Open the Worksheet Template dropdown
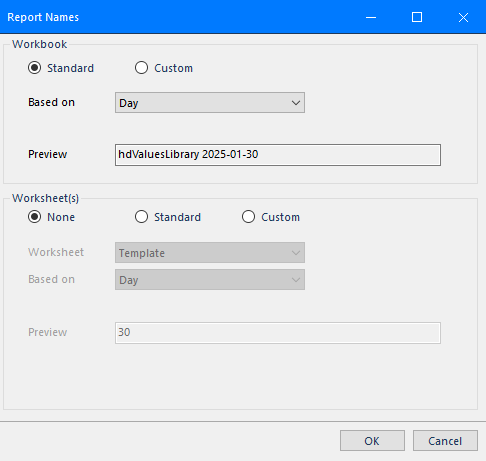This screenshot has height=461, width=486. [x=210, y=253]
